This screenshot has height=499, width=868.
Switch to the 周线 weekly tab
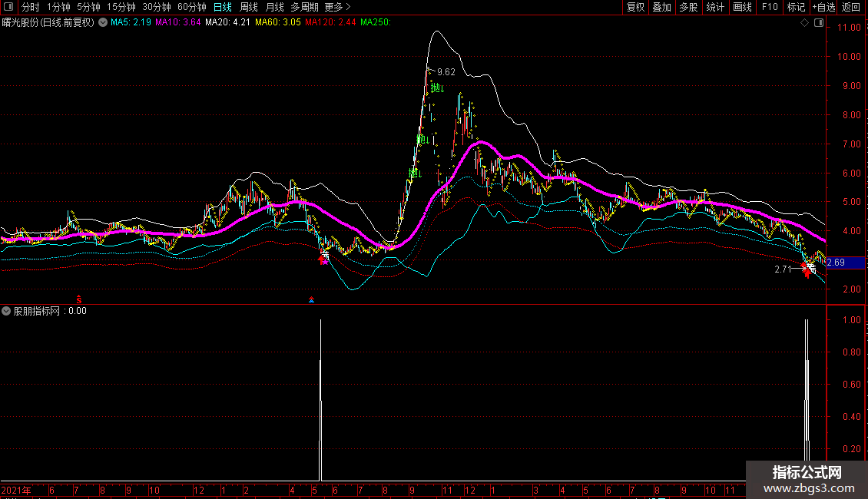[x=249, y=7]
